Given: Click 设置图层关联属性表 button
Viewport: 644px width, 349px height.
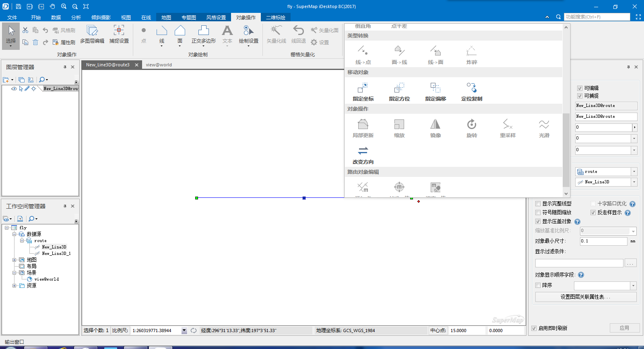Looking at the screenshot, I should (x=586, y=297).
